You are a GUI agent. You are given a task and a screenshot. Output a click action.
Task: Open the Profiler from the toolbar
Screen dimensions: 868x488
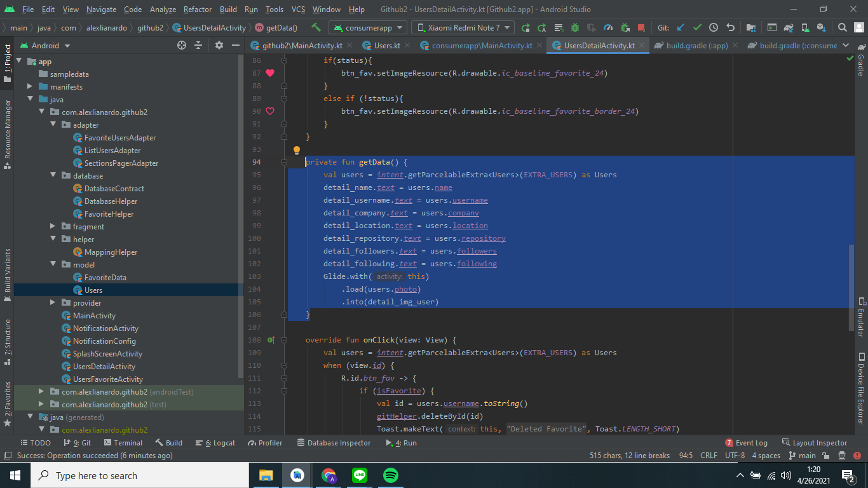coord(607,27)
